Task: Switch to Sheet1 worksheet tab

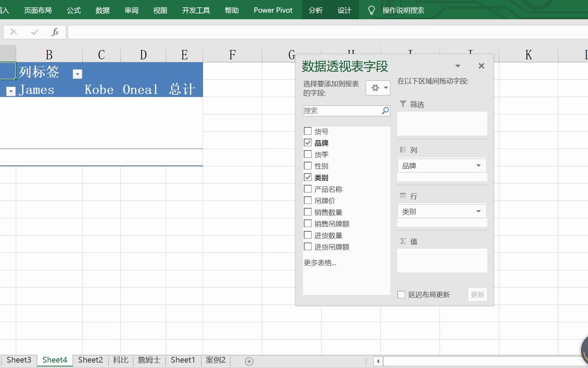Action: point(183,360)
